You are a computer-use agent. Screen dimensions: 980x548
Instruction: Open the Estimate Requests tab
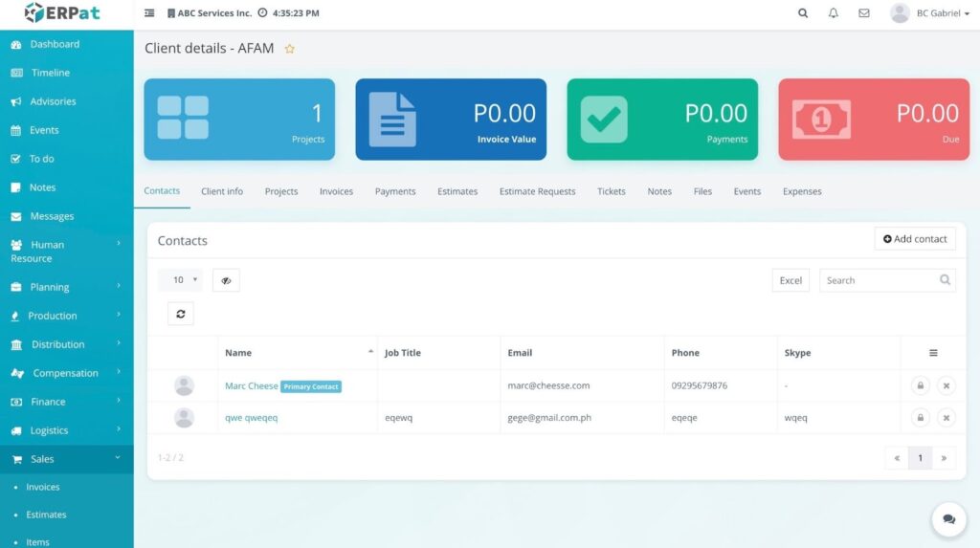(537, 191)
